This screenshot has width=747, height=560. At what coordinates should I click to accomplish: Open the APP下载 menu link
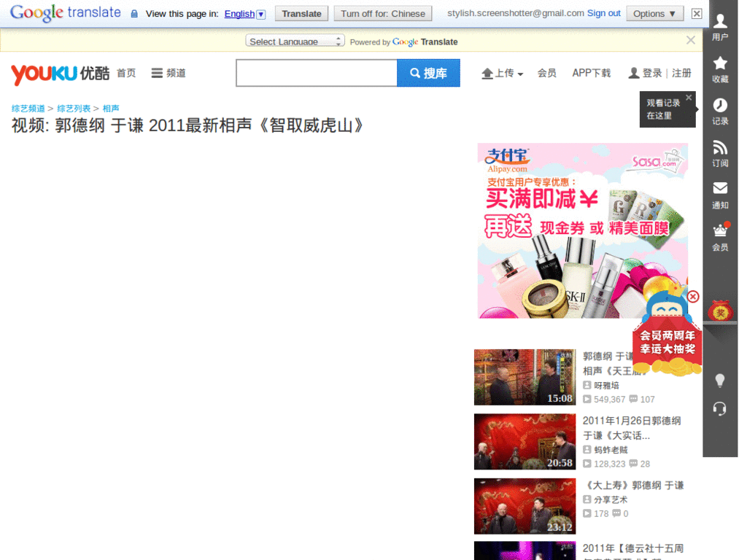[591, 73]
